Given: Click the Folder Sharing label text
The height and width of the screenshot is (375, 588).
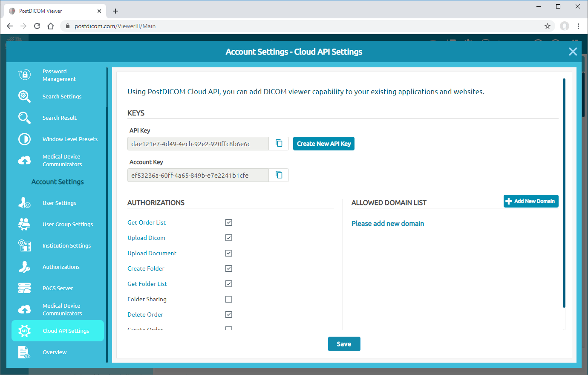Looking at the screenshot, I should (x=147, y=299).
